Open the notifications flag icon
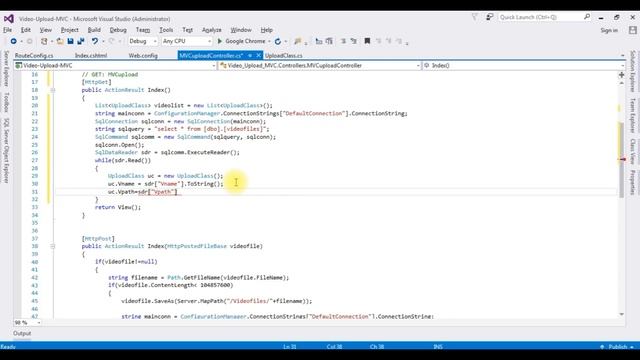This screenshot has height=360, width=640. point(475,17)
